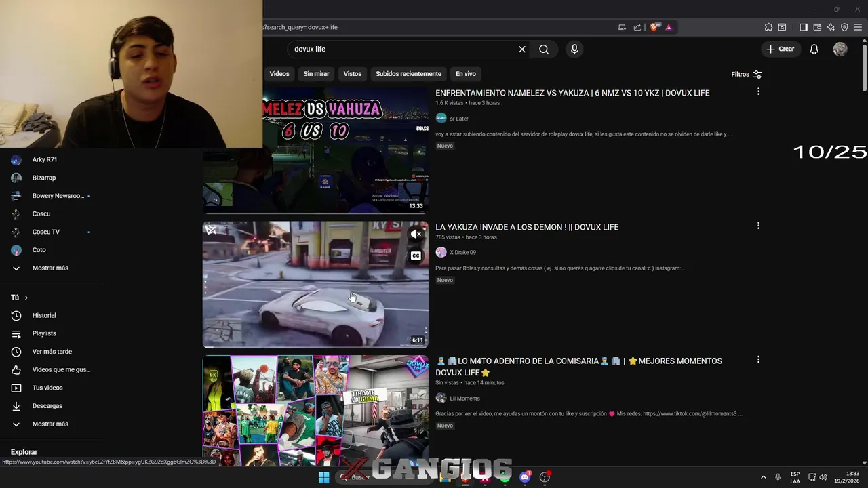
Task: Click the OBS icon in the taskbar
Action: click(545, 477)
